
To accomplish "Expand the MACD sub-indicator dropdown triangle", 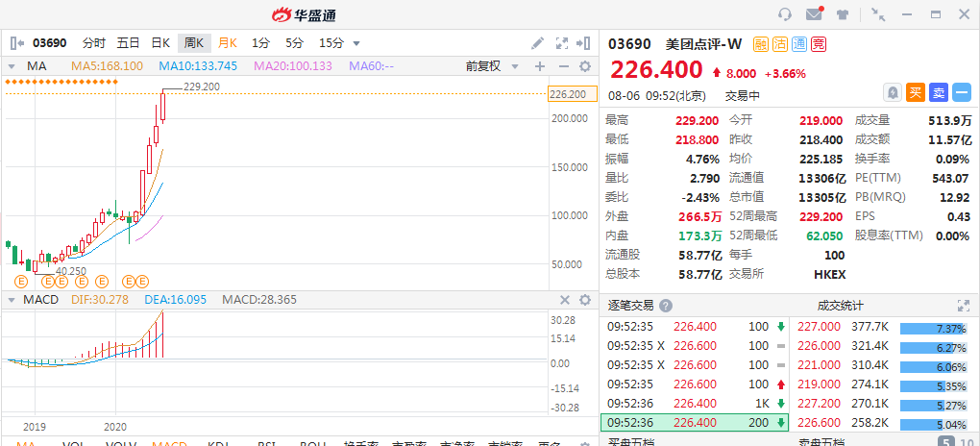I will (x=12, y=300).
